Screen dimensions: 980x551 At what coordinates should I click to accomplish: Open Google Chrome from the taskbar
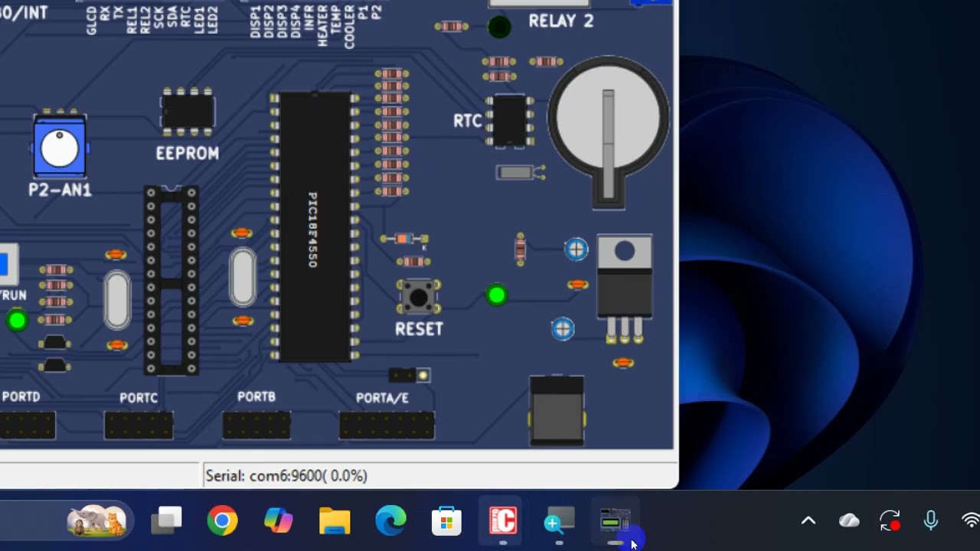click(x=222, y=522)
